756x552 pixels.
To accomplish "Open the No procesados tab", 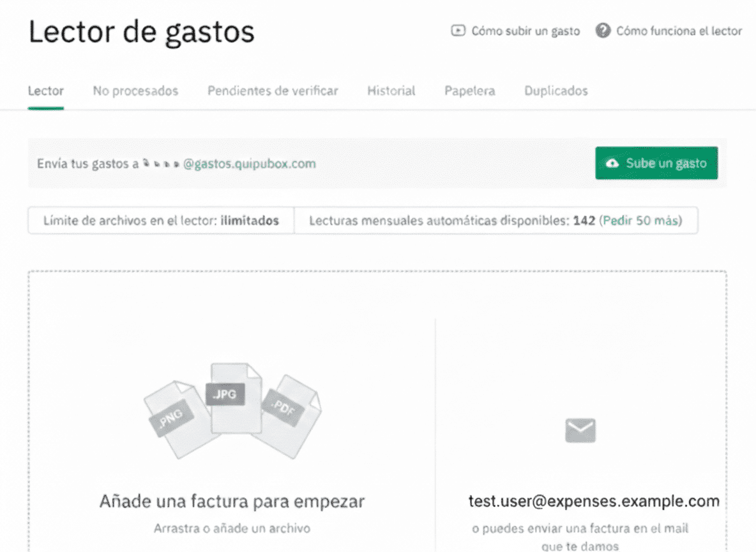I will coord(135,91).
